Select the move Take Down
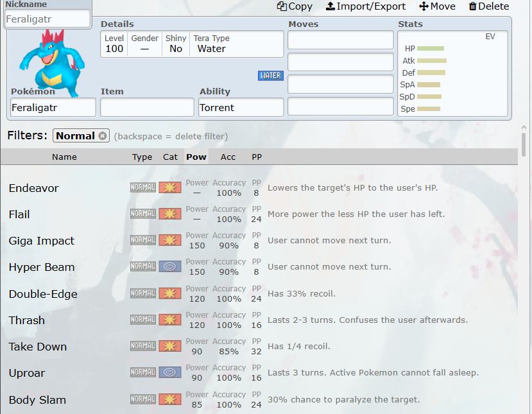The width and height of the screenshot is (532, 414). click(x=259, y=346)
